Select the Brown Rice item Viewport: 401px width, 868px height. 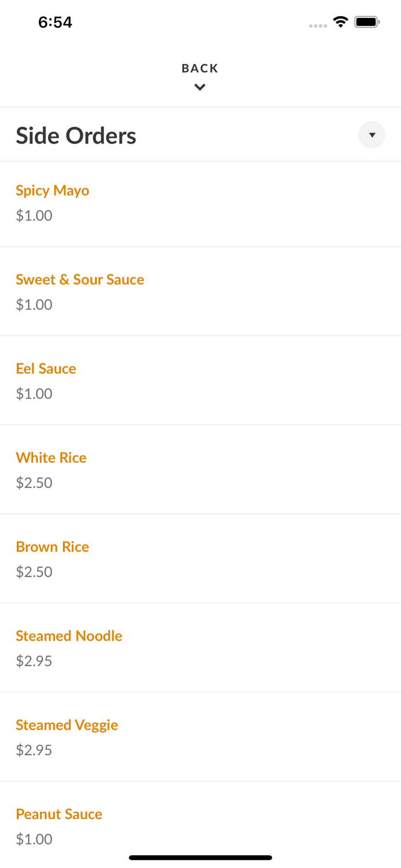[x=53, y=547]
